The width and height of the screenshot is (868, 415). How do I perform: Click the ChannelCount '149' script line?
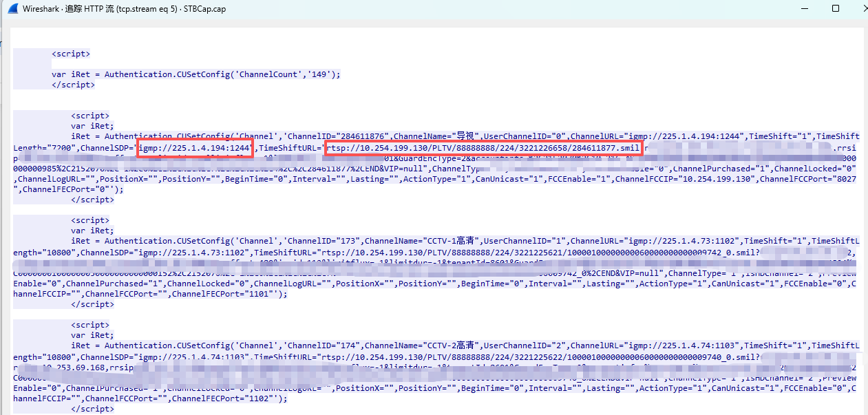point(196,74)
